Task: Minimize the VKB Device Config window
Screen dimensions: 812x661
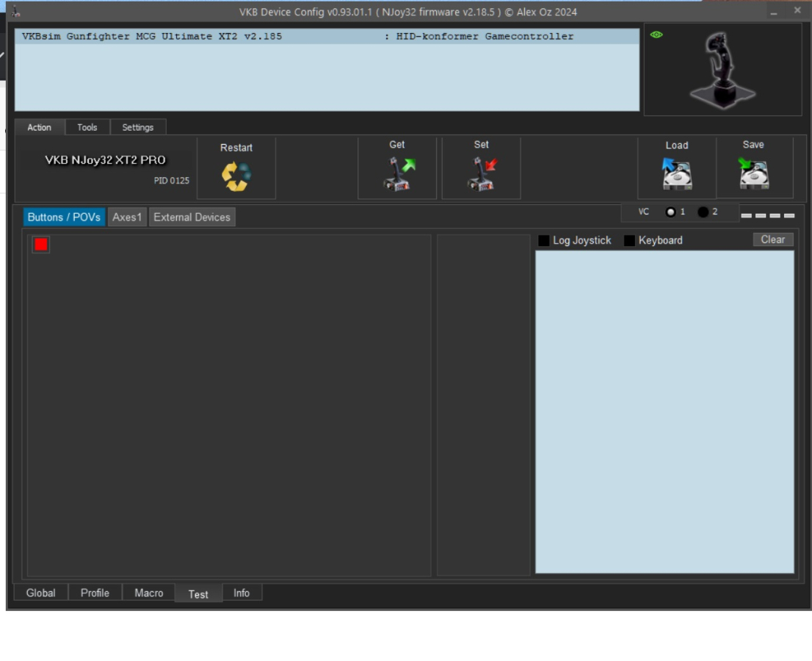Action: coord(773,12)
